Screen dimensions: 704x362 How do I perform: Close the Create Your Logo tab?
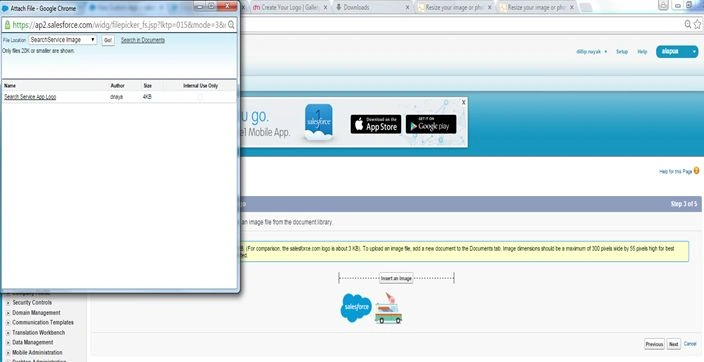click(325, 8)
